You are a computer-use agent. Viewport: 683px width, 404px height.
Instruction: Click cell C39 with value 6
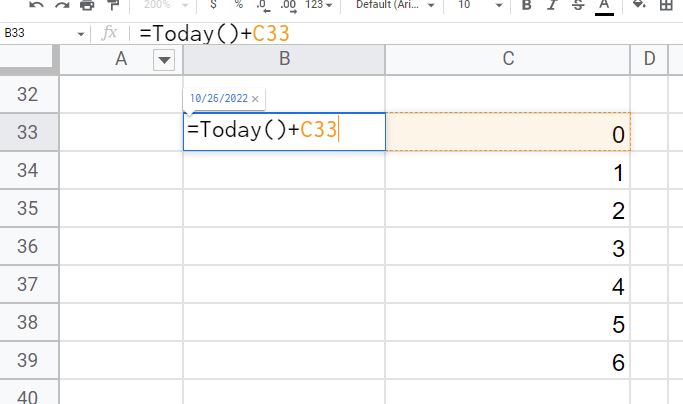point(508,360)
